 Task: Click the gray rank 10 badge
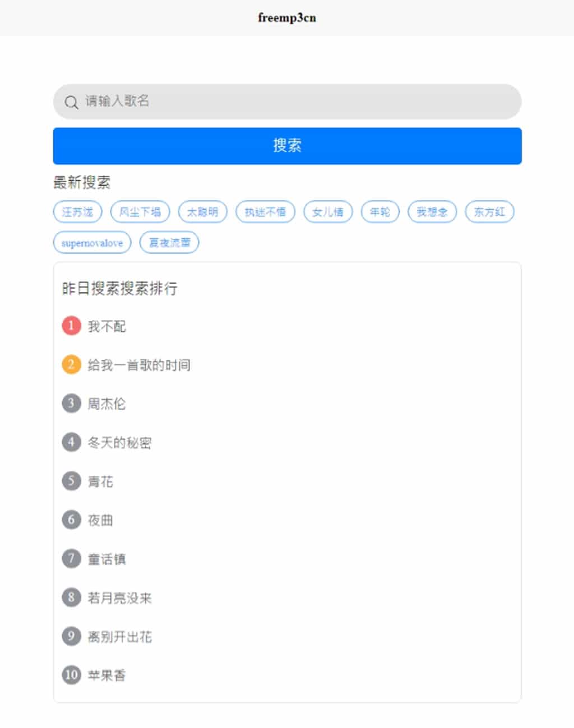(x=71, y=675)
